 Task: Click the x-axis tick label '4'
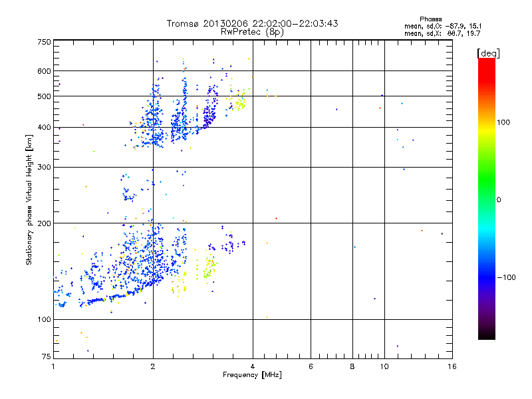253,366
